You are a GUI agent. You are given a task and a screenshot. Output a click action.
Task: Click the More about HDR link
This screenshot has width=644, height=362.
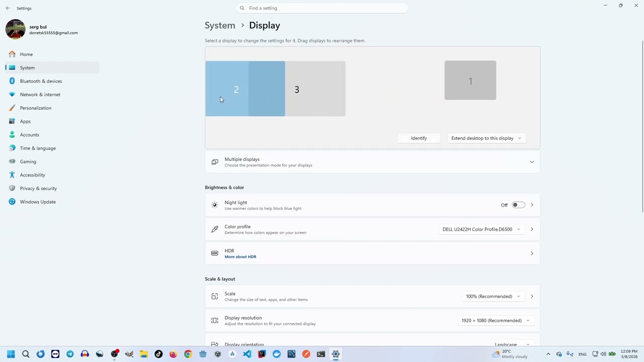pos(240,257)
